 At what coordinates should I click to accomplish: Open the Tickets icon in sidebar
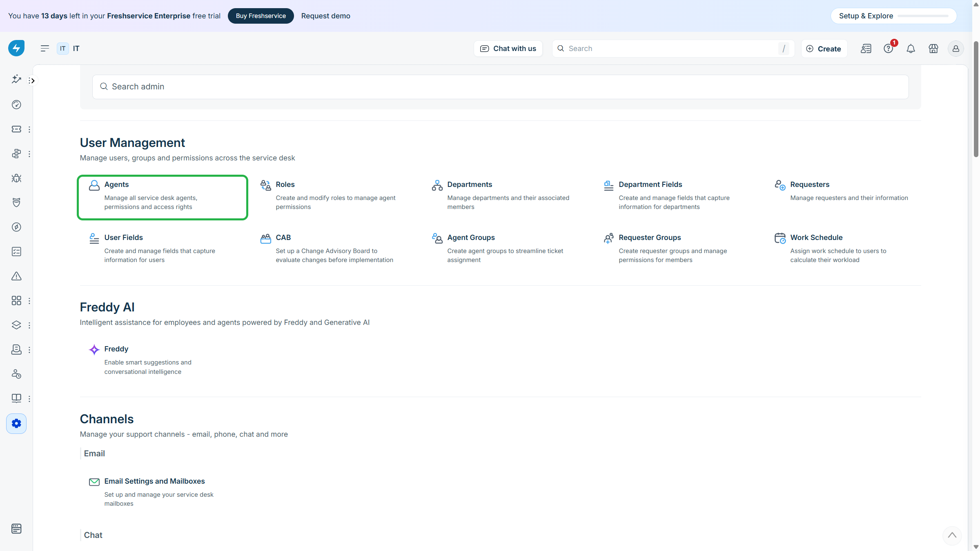click(16, 129)
